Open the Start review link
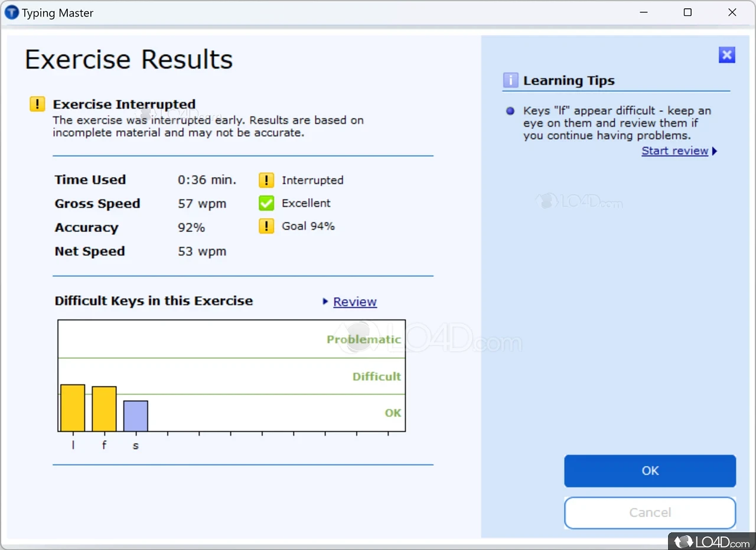This screenshot has width=756, height=550. (x=674, y=151)
